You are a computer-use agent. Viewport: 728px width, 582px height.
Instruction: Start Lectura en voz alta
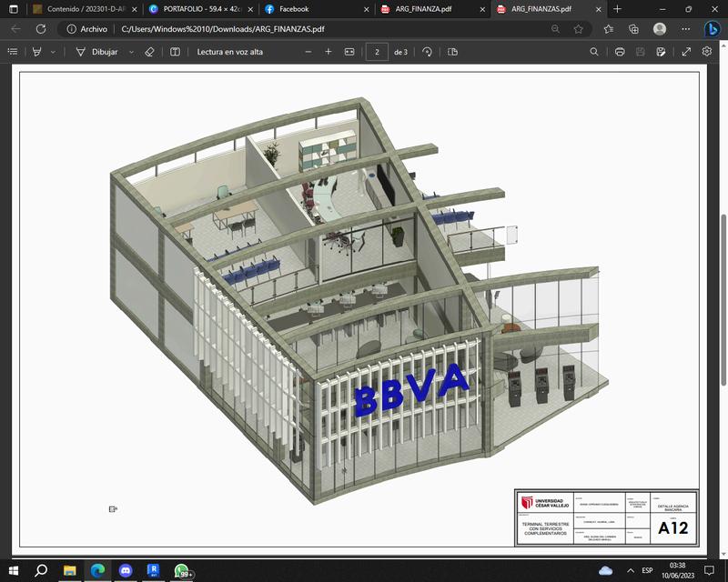coord(230,52)
